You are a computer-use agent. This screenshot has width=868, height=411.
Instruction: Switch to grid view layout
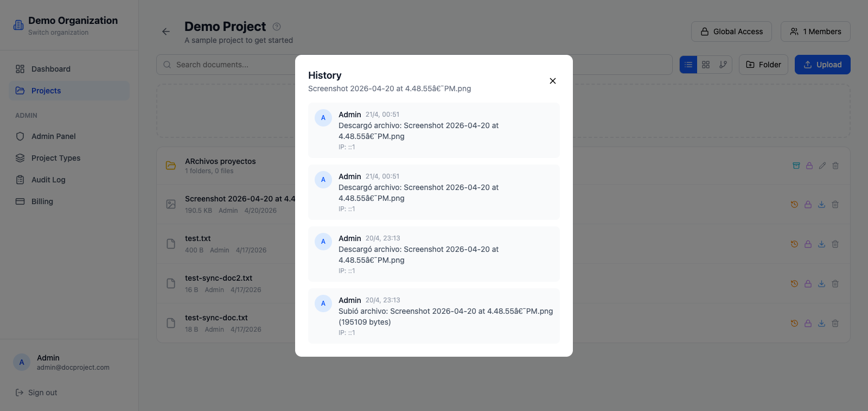706,65
